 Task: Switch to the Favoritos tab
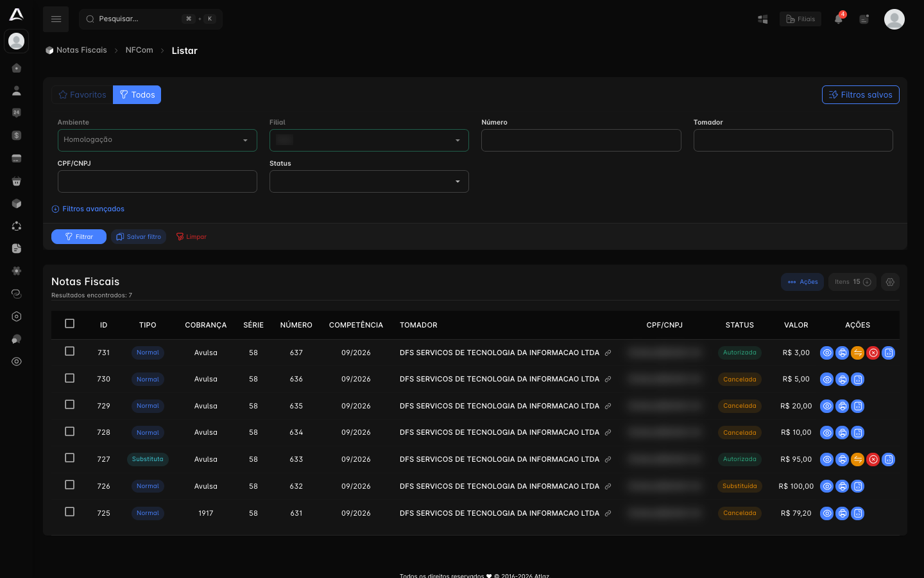(82, 94)
